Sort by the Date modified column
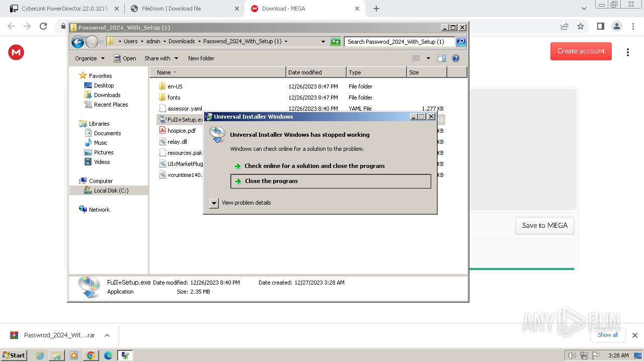This screenshot has height=362, width=644. (x=316, y=72)
